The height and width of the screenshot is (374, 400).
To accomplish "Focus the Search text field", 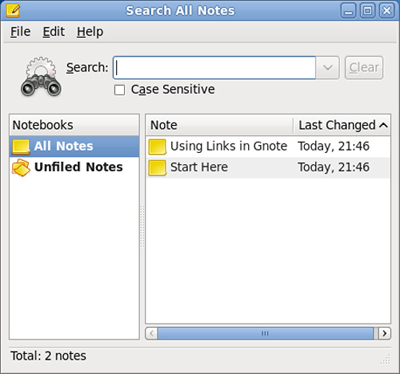I will pos(214,68).
